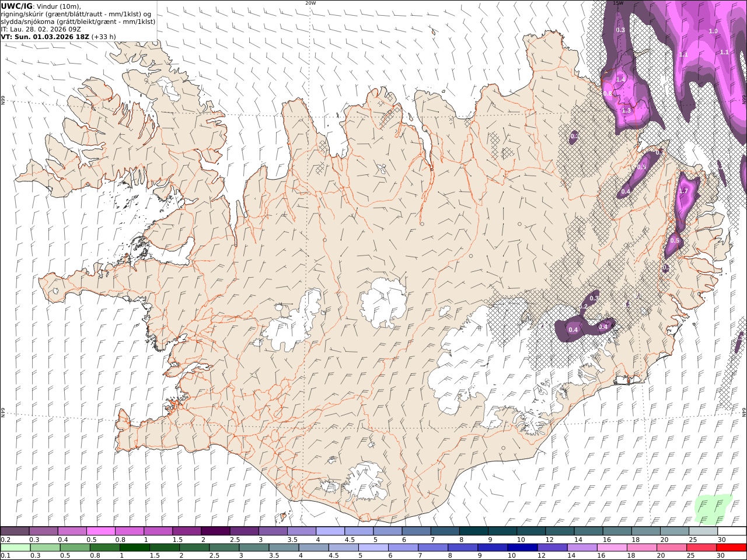Image resolution: width=747 pixels, height=560 pixels.
Task: Click the 'UWC/IG' bold title text
Action: point(16,6)
